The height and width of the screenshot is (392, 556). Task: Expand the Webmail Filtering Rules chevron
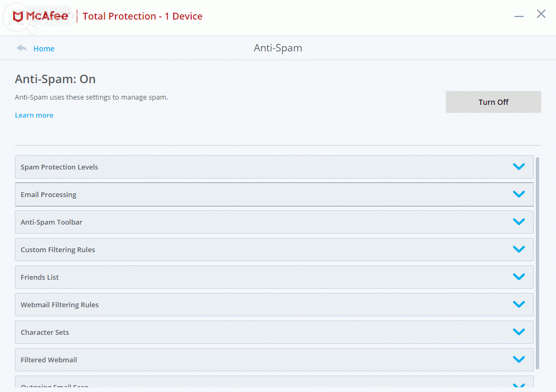pyautogui.click(x=518, y=305)
